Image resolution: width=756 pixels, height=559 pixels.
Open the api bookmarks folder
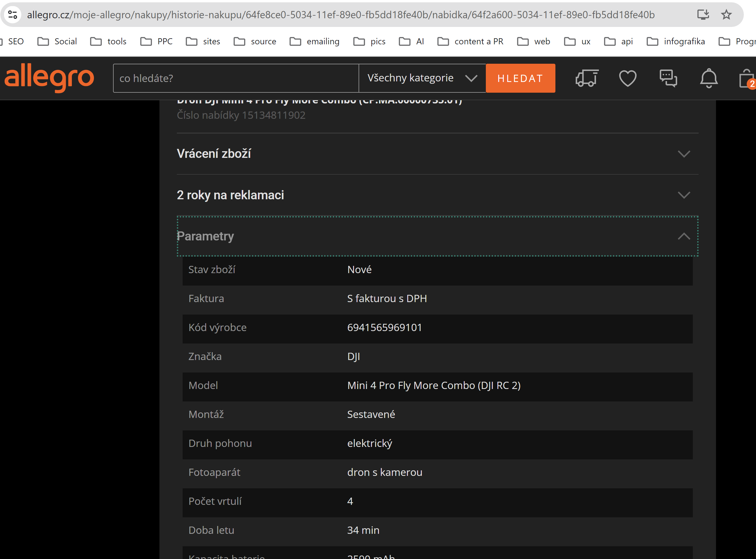[619, 41]
